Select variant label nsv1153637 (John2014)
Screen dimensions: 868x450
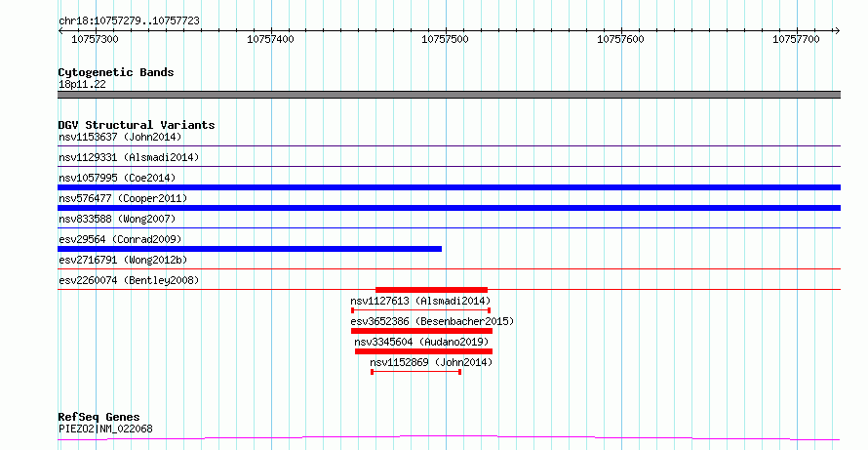(x=120, y=137)
